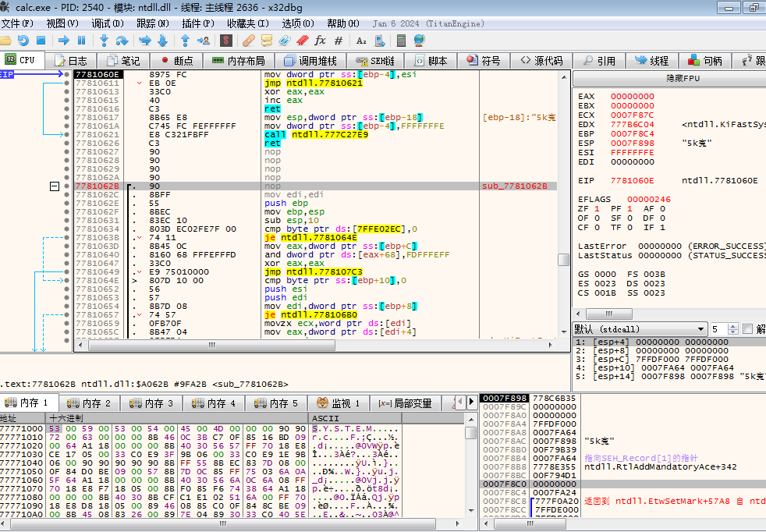Open the 插件 plugins menu
This screenshot has height=532, width=766.
coord(198,23)
